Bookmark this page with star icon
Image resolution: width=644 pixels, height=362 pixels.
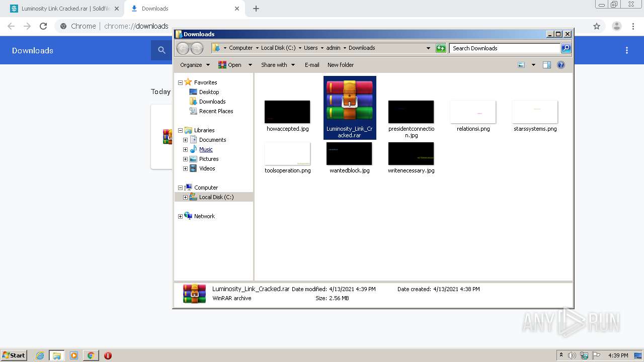597,26
